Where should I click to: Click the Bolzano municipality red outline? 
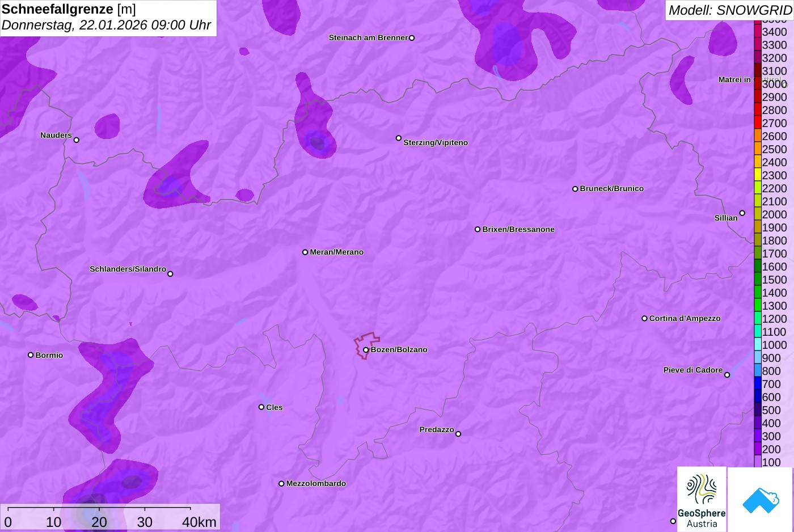click(366, 345)
